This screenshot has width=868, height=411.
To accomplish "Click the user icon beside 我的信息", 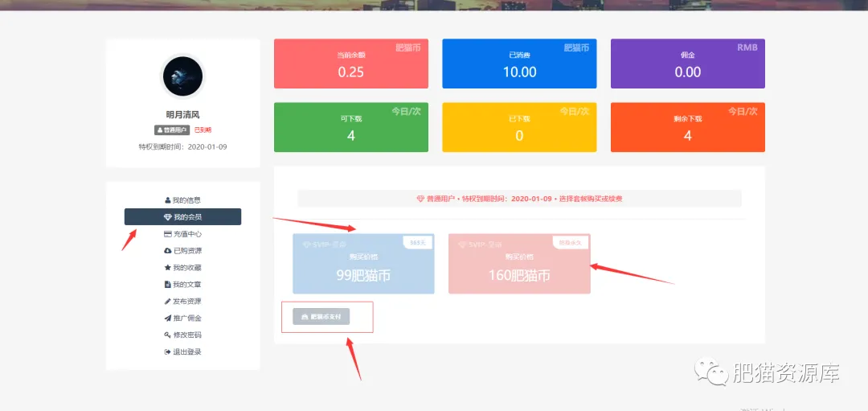I will (x=168, y=200).
